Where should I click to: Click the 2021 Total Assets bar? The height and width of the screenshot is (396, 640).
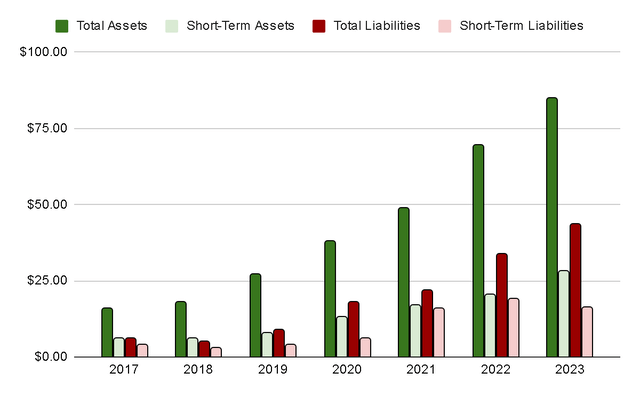(404, 282)
